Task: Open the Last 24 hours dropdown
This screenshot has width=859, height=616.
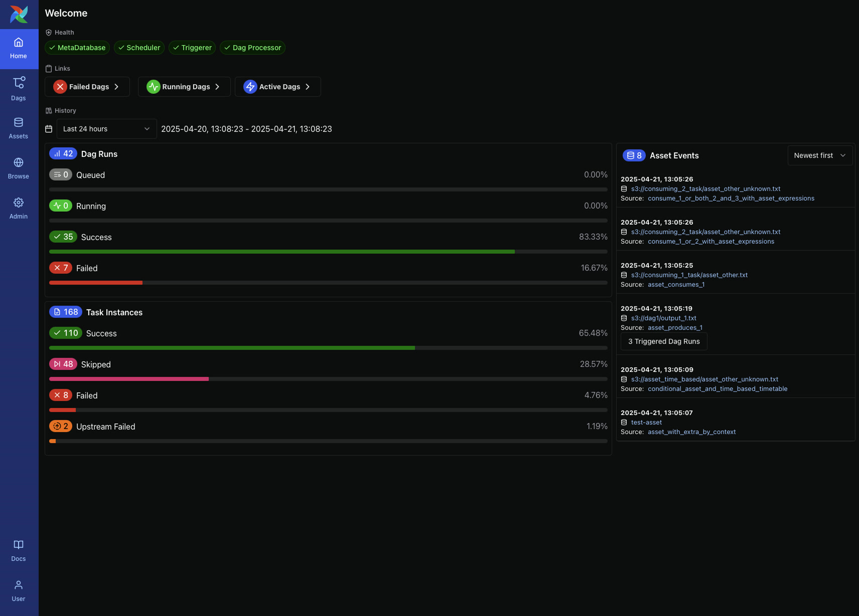Action: click(x=106, y=129)
